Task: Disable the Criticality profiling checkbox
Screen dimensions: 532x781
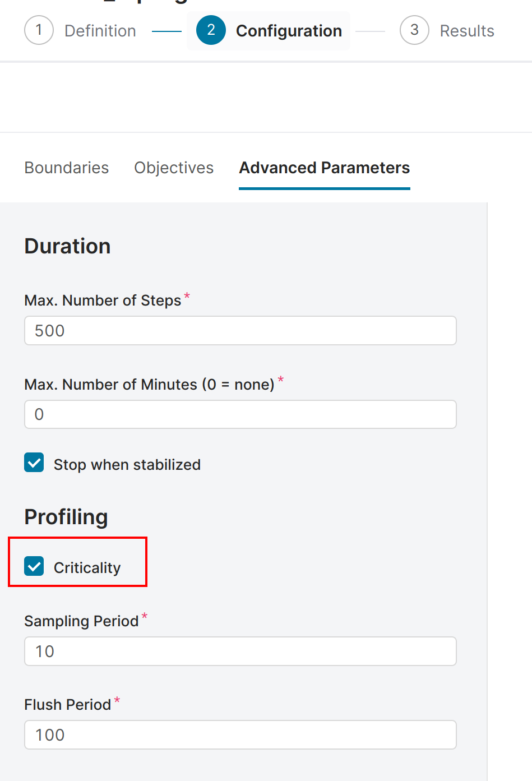Action: coord(34,566)
